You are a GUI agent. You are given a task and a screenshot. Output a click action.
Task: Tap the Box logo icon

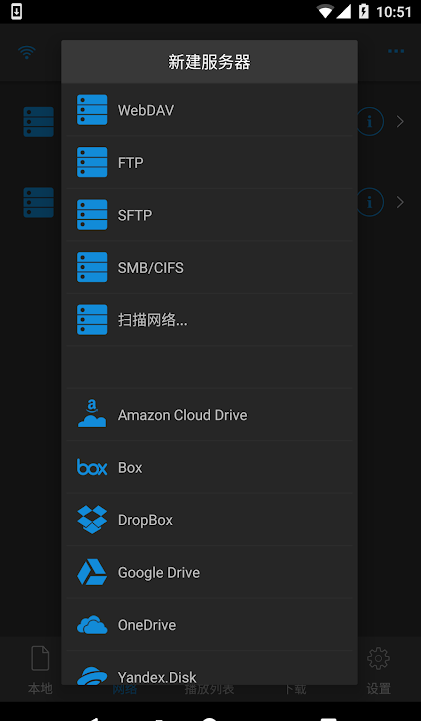92,467
